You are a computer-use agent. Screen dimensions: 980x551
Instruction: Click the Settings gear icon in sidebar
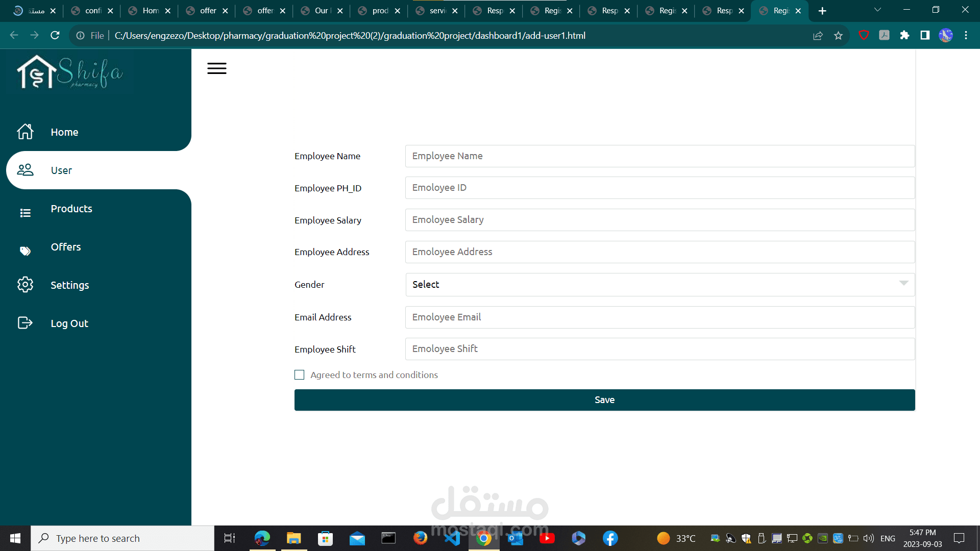point(25,285)
